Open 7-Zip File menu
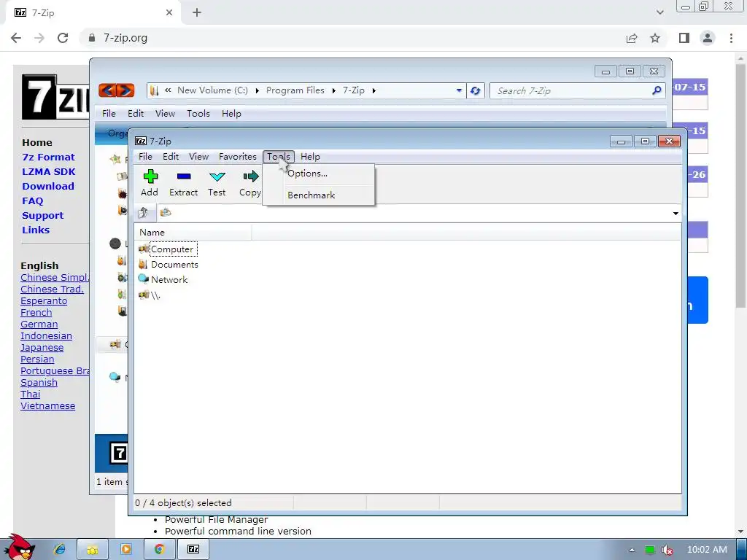747x560 pixels. (x=145, y=157)
